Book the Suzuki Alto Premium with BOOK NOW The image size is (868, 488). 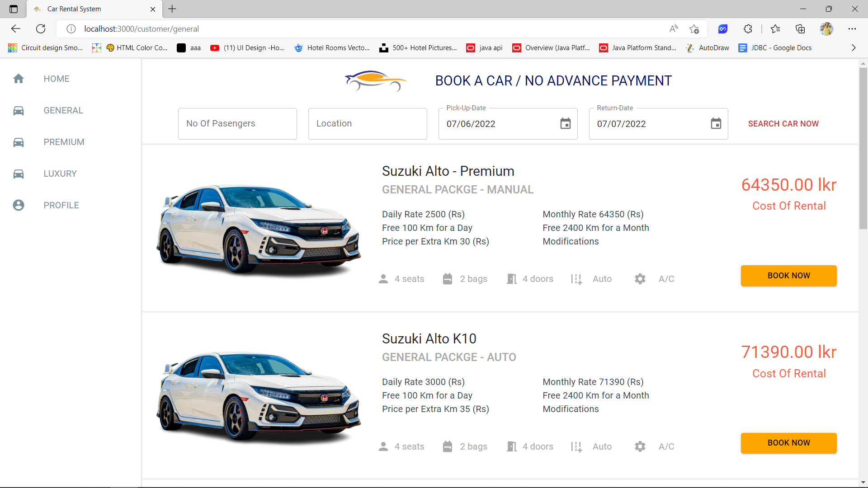point(788,276)
